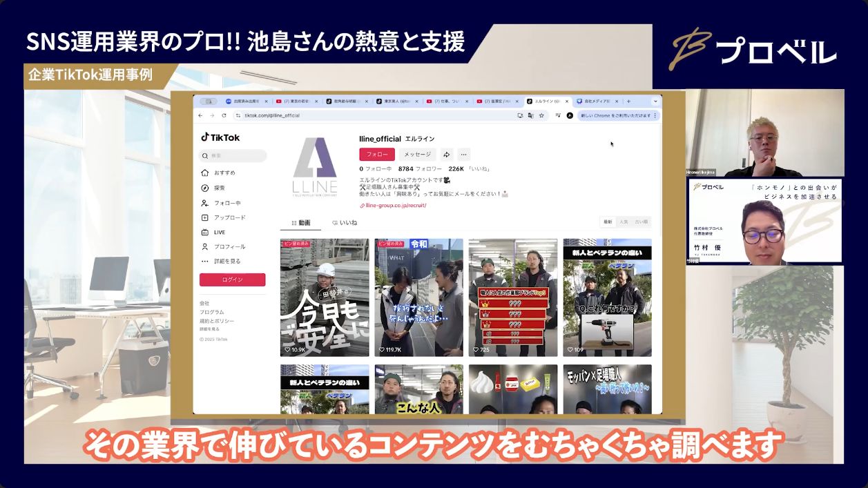Click the 会社 footer link
Image resolution: width=868 pixels, height=488 pixels.
204,303
